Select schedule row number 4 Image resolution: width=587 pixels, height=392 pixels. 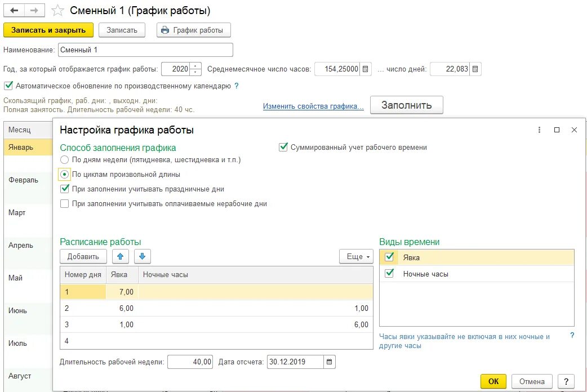(216, 341)
